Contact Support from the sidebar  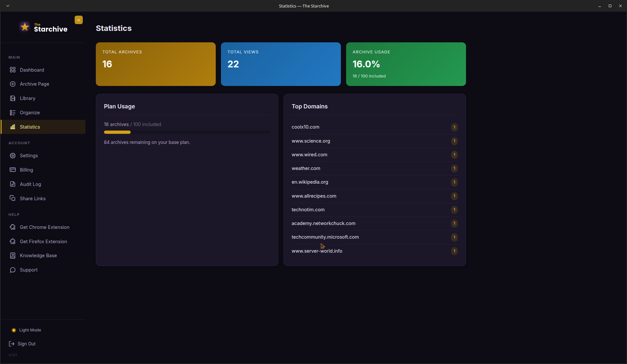click(x=43, y=270)
